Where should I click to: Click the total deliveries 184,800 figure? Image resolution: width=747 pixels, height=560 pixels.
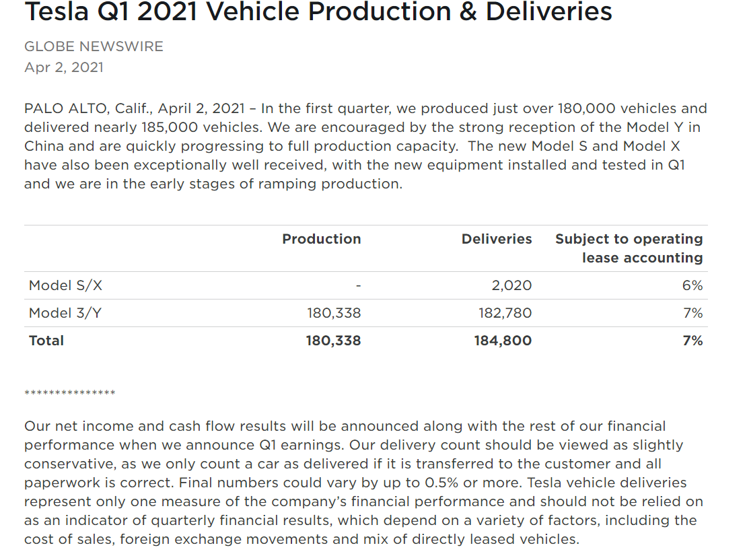(x=503, y=341)
